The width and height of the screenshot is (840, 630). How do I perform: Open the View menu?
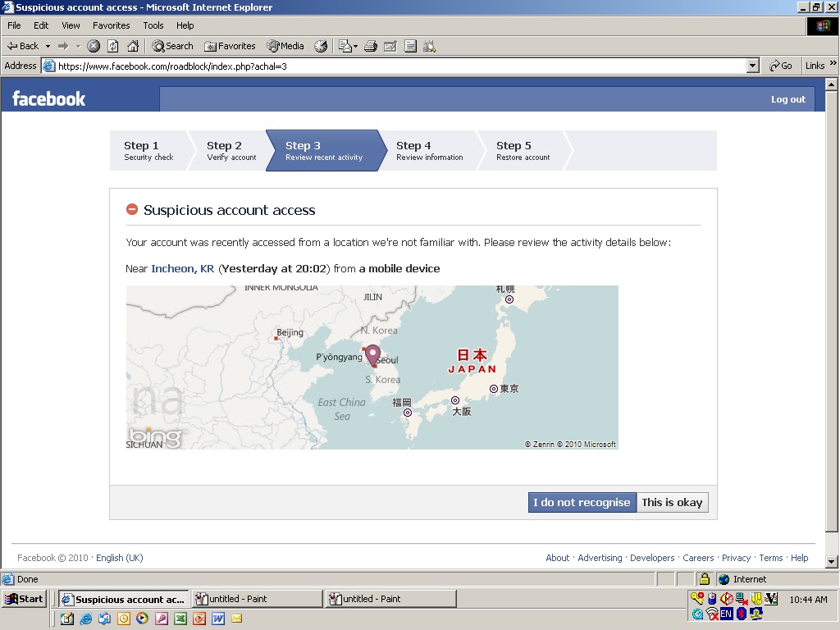click(x=71, y=25)
